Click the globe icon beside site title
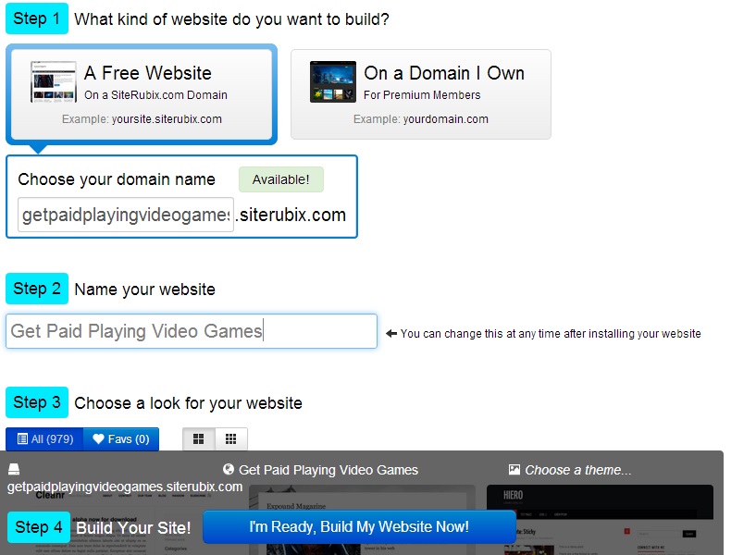 (x=229, y=469)
